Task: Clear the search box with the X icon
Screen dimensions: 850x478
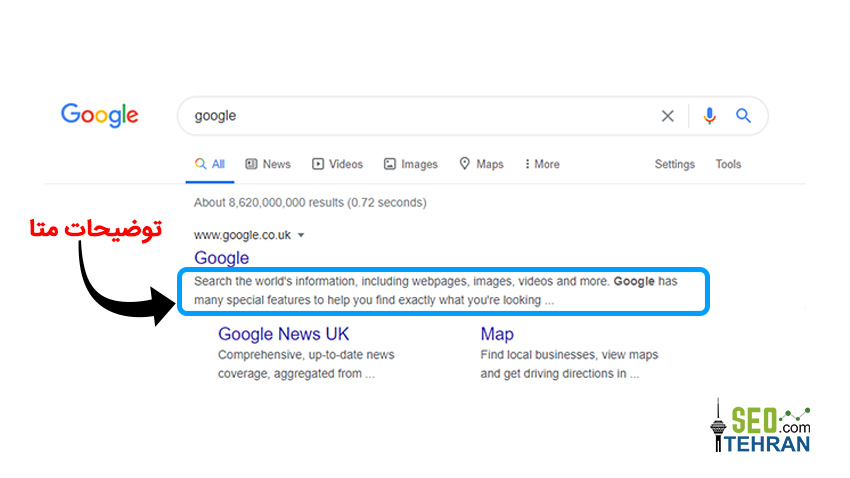Action: click(x=667, y=116)
